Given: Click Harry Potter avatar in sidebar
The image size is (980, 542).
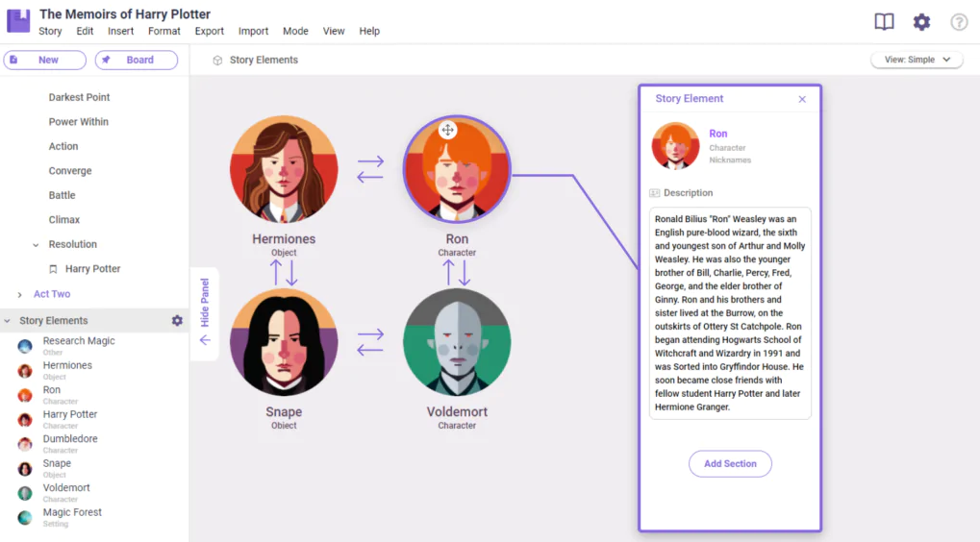Looking at the screenshot, I should click(x=25, y=420).
